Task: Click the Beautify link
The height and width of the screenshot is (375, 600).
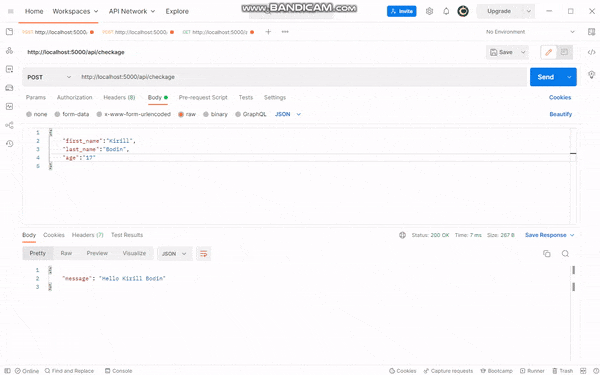Action: (561, 114)
